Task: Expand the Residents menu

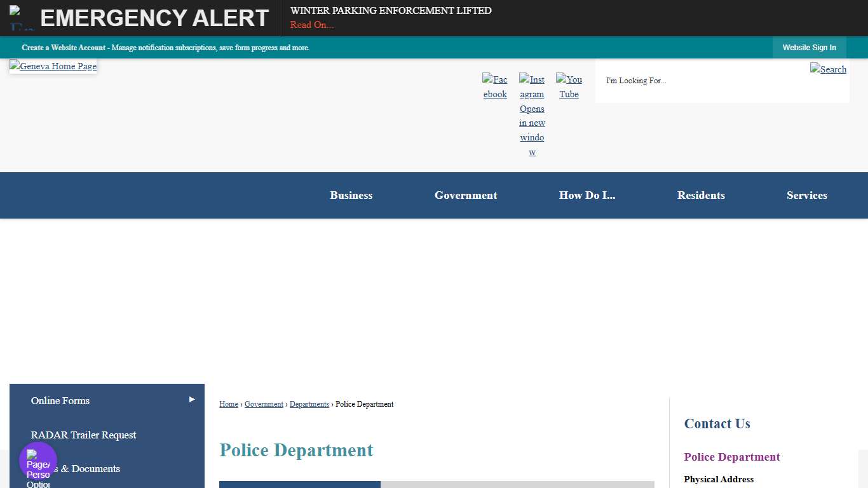Action: pyautogui.click(x=701, y=196)
